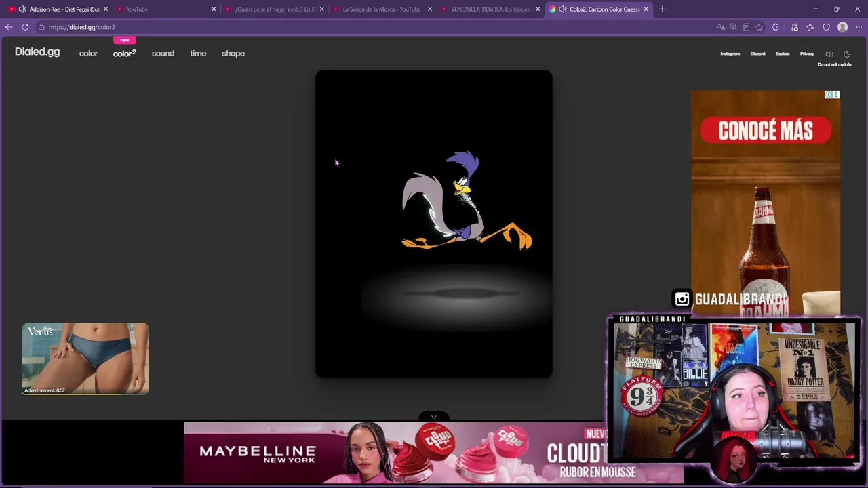The image size is (868, 488).
Task: Switch to the ¿Quién tiene el mejor estilo? tab
Action: (x=273, y=9)
